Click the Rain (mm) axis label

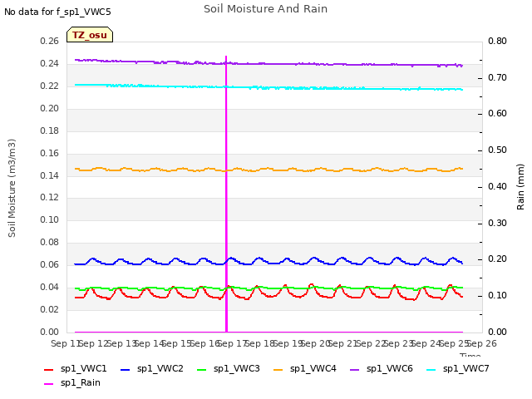tap(520, 187)
